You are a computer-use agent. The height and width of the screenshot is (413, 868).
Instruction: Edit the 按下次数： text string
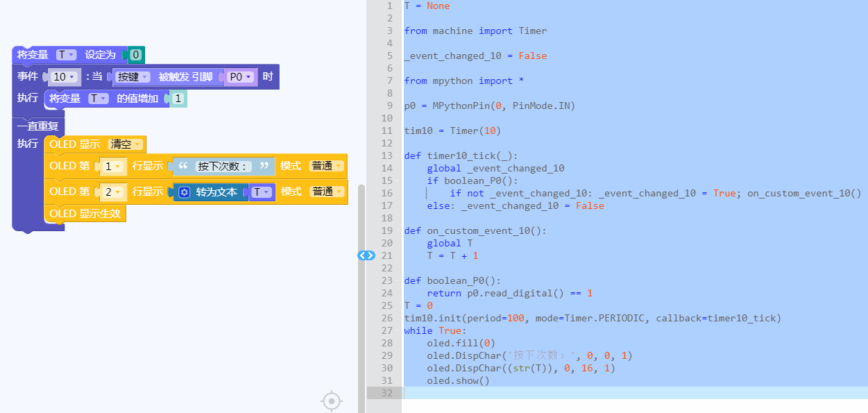[x=222, y=167]
